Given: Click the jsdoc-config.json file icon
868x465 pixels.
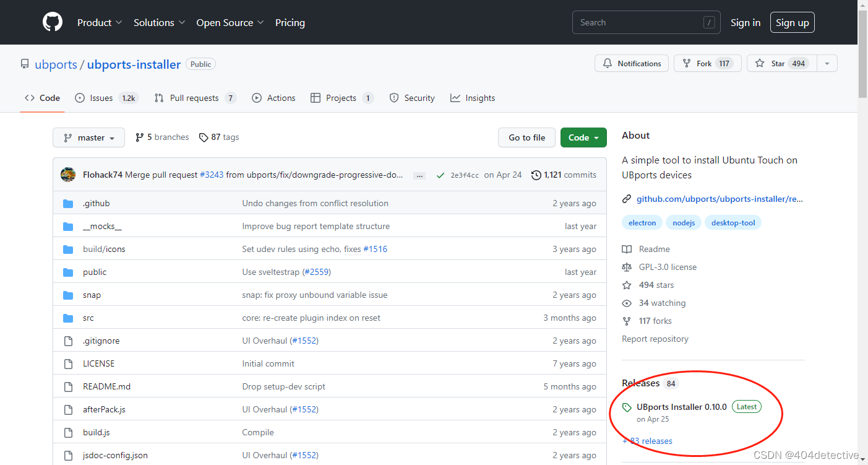Looking at the screenshot, I should pyautogui.click(x=68, y=455).
